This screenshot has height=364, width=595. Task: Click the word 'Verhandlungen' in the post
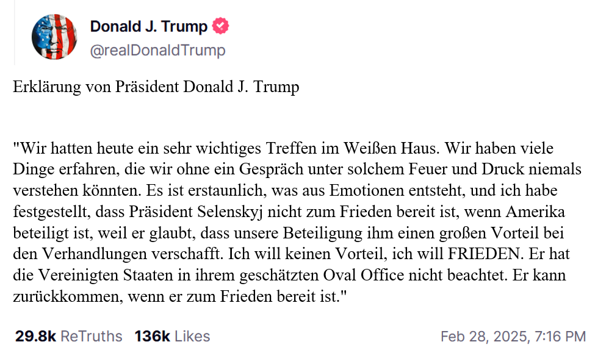95,254
